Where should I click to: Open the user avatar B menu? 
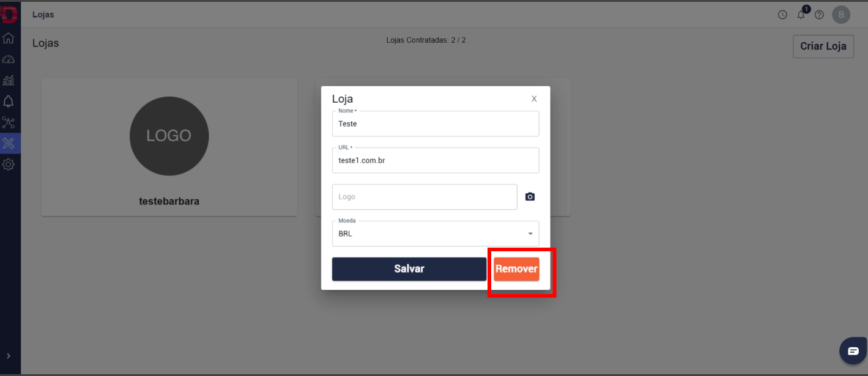pyautogui.click(x=841, y=15)
